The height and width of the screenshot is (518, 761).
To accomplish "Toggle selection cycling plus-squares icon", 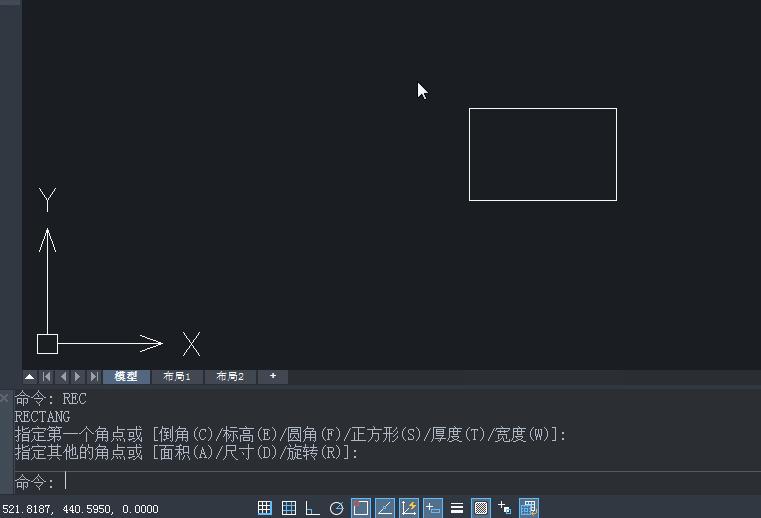I will click(505, 508).
